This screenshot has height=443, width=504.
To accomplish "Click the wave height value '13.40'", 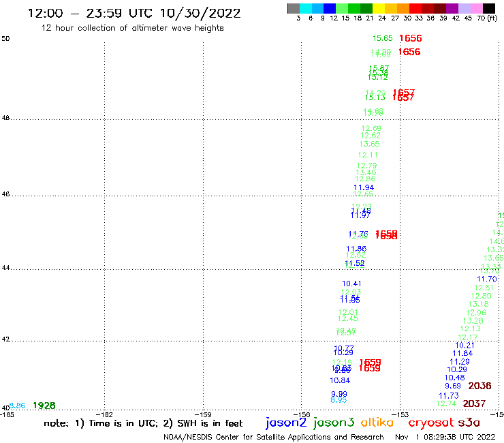I will pyautogui.click(x=366, y=172).
